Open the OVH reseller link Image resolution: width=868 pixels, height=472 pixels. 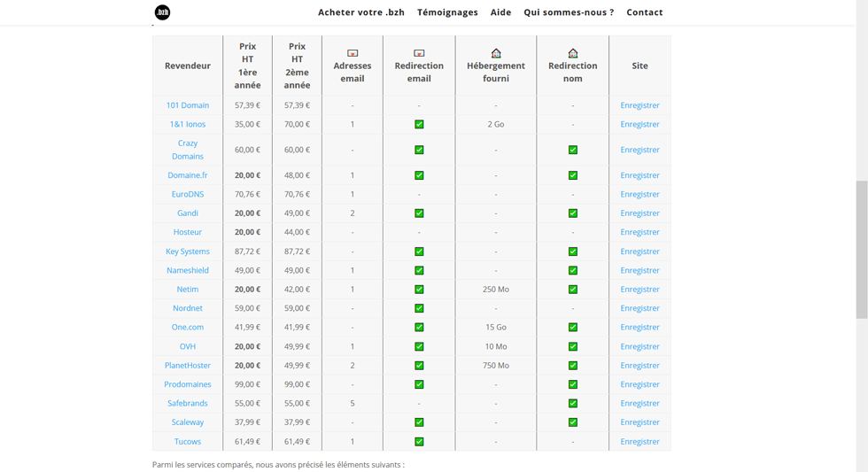point(188,346)
